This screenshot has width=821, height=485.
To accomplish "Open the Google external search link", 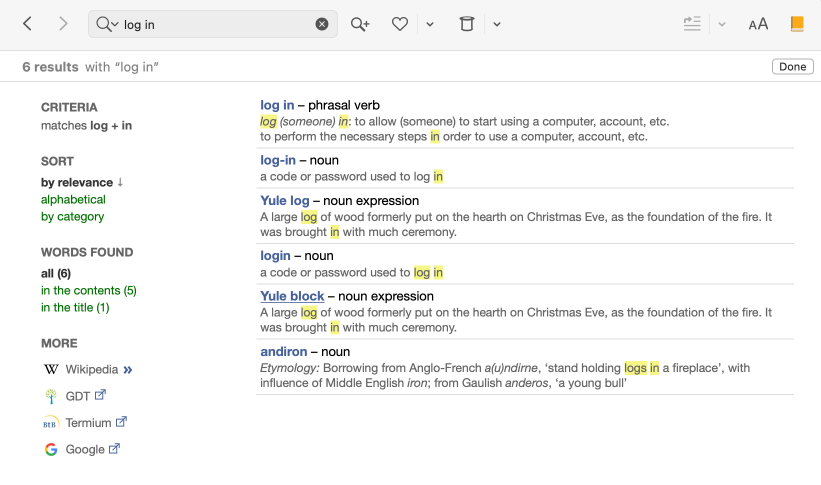I will [x=85, y=450].
